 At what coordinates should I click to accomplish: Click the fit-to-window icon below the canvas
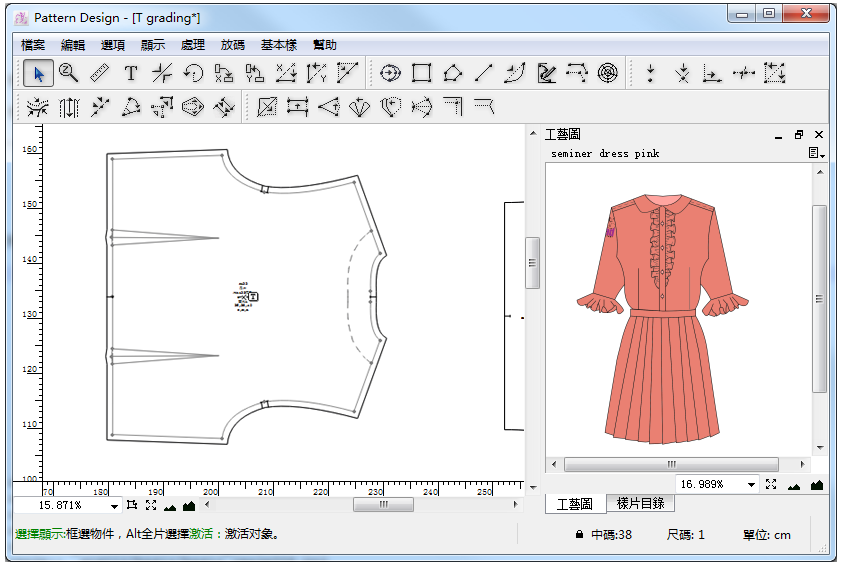[x=151, y=506]
